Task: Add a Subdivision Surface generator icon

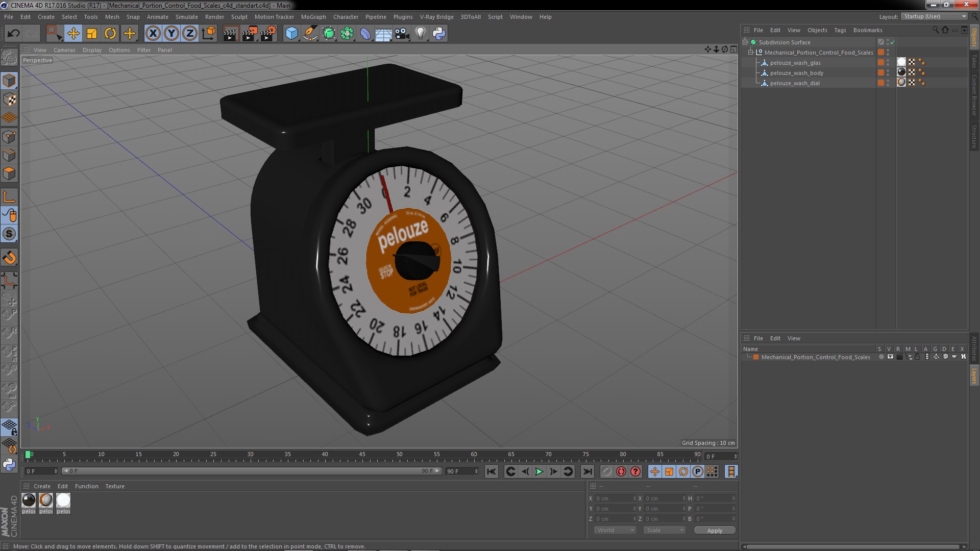Action: point(329,34)
